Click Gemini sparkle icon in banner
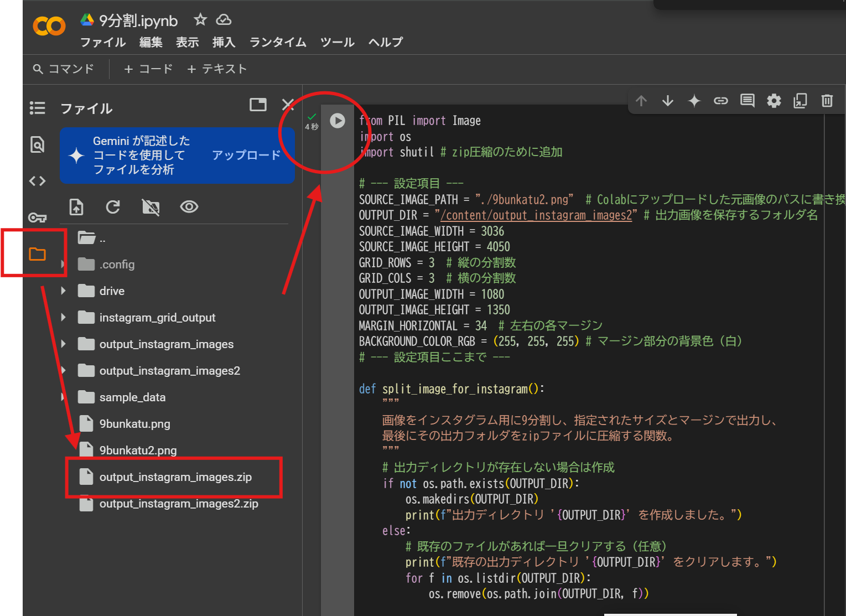 (76, 156)
